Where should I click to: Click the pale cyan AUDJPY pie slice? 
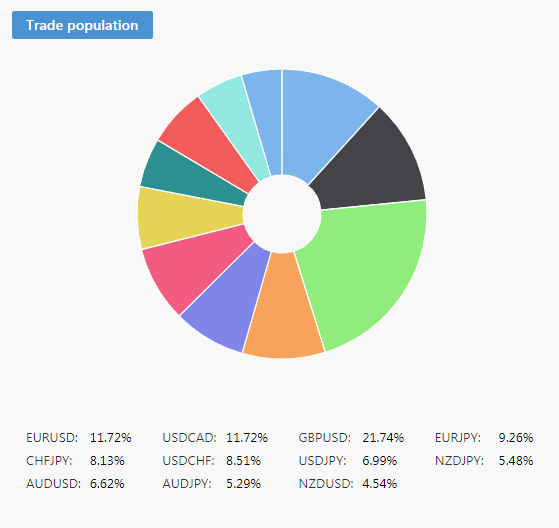click(x=237, y=121)
